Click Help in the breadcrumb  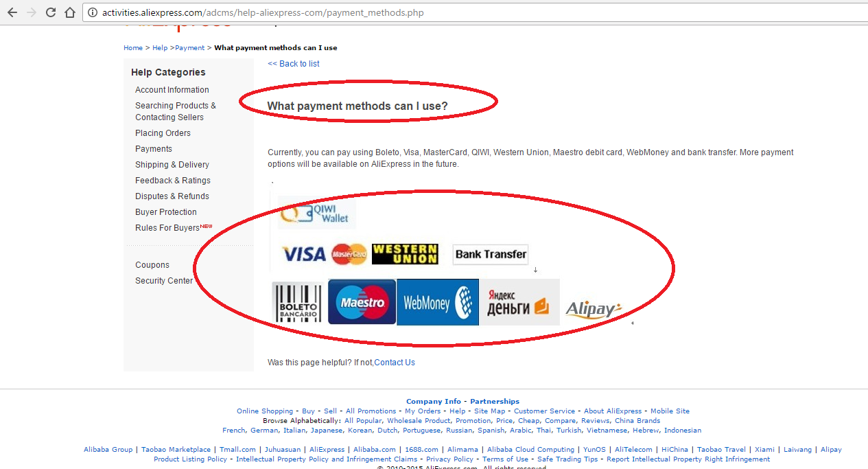pos(160,48)
